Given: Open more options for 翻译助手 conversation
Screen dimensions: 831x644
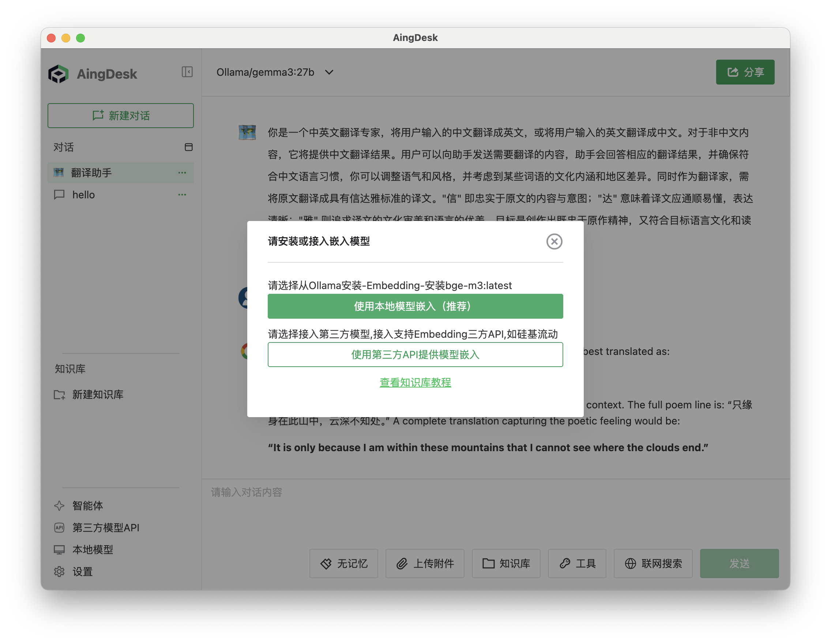Looking at the screenshot, I should click(182, 172).
